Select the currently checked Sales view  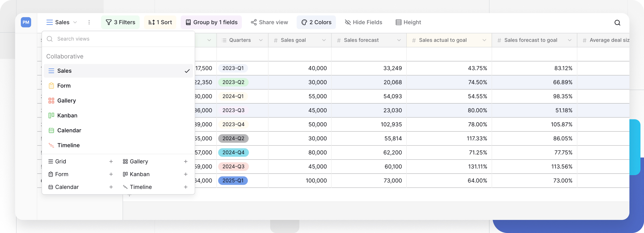coord(64,71)
